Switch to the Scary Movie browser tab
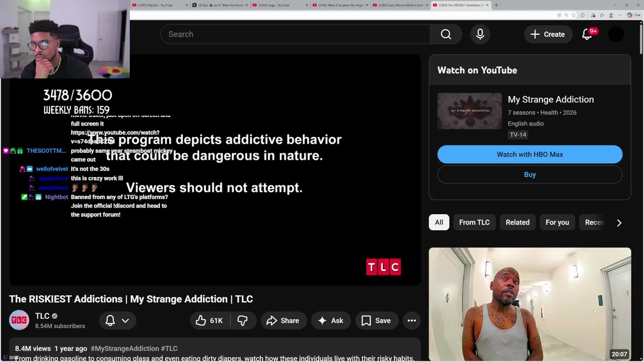644x362 pixels. coord(400,5)
